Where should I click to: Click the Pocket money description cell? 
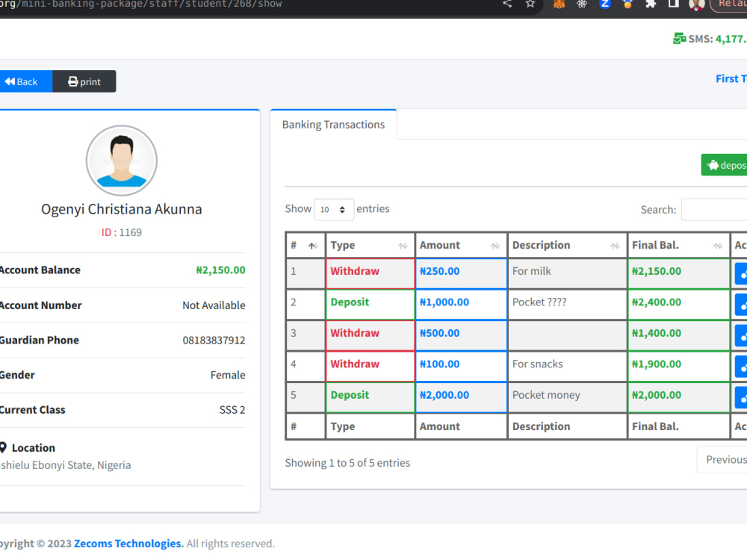pyautogui.click(x=567, y=397)
